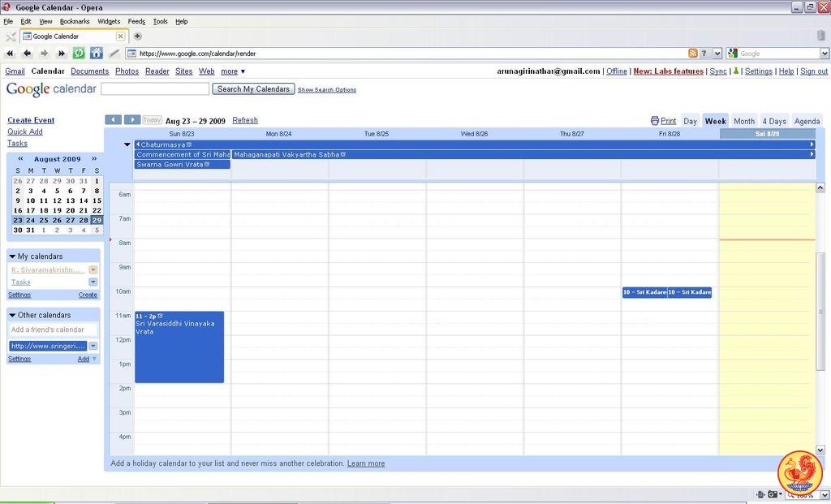
Task: Open dropdown for R. Sivaramakrishn calendar
Action: (x=93, y=269)
